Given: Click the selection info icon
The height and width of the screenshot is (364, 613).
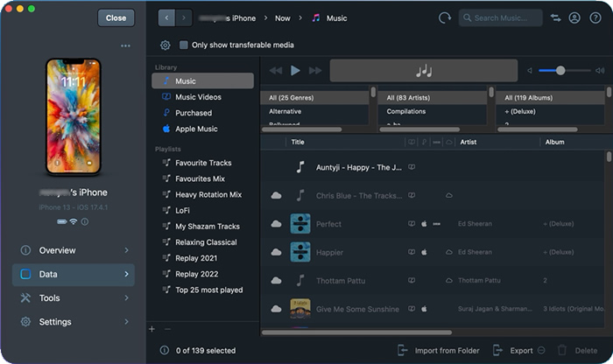Looking at the screenshot, I should pyautogui.click(x=165, y=350).
